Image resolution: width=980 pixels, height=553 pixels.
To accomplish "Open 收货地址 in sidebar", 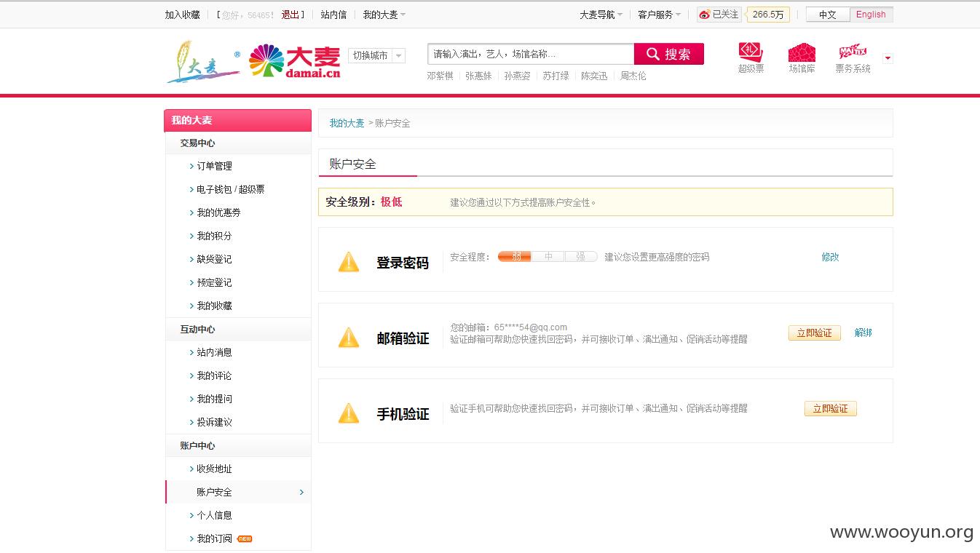I will click(214, 469).
